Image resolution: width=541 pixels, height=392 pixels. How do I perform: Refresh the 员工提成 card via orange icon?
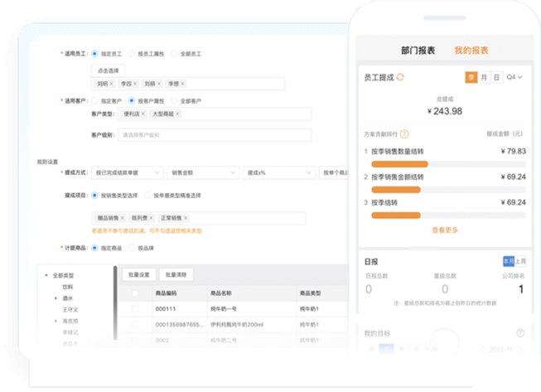tap(400, 77)
